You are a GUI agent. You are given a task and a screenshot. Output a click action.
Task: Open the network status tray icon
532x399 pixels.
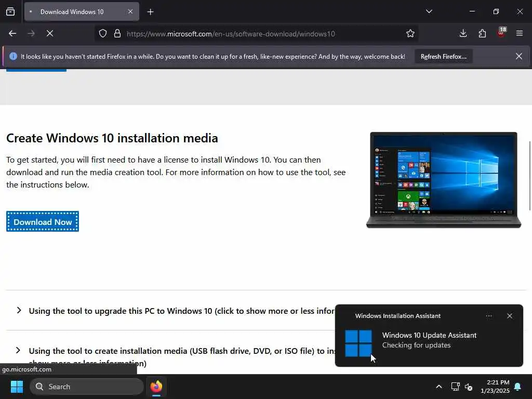click(455, 387)
